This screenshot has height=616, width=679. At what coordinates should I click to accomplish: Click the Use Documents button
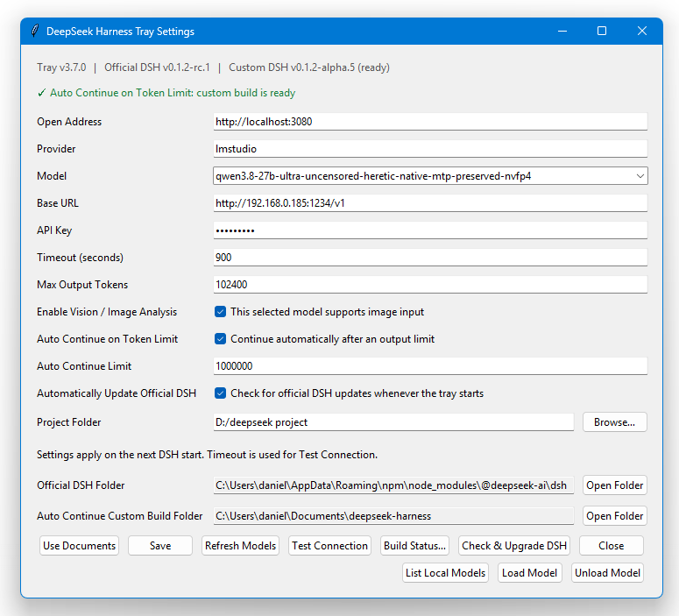[79, 546]
